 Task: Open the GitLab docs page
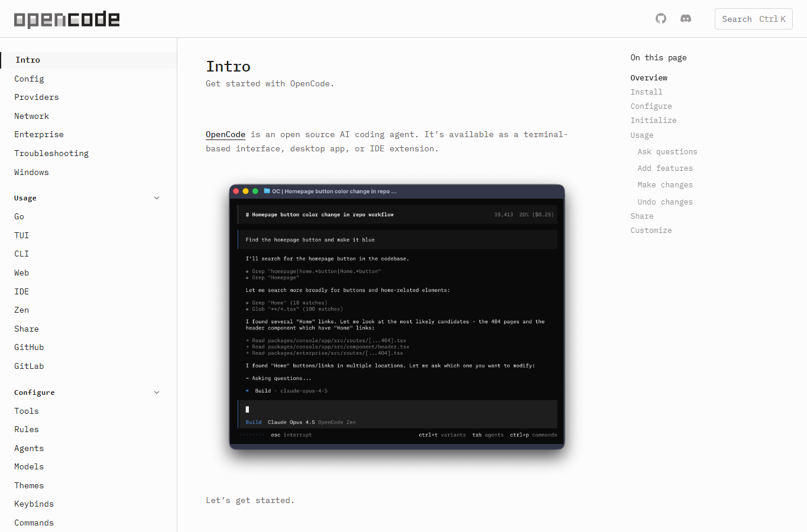click(x=29, y=366)
